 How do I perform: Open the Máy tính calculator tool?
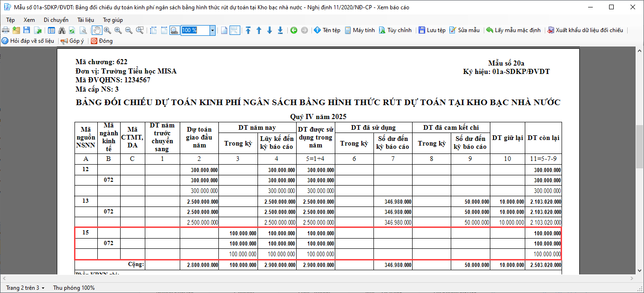359,30
